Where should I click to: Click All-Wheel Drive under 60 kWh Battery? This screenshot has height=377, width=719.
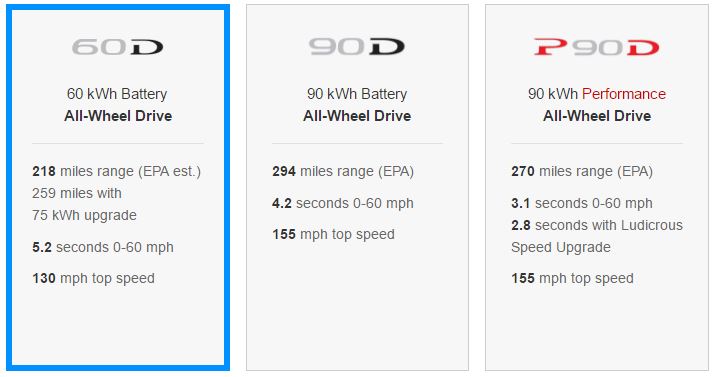[x=118, y=116]
